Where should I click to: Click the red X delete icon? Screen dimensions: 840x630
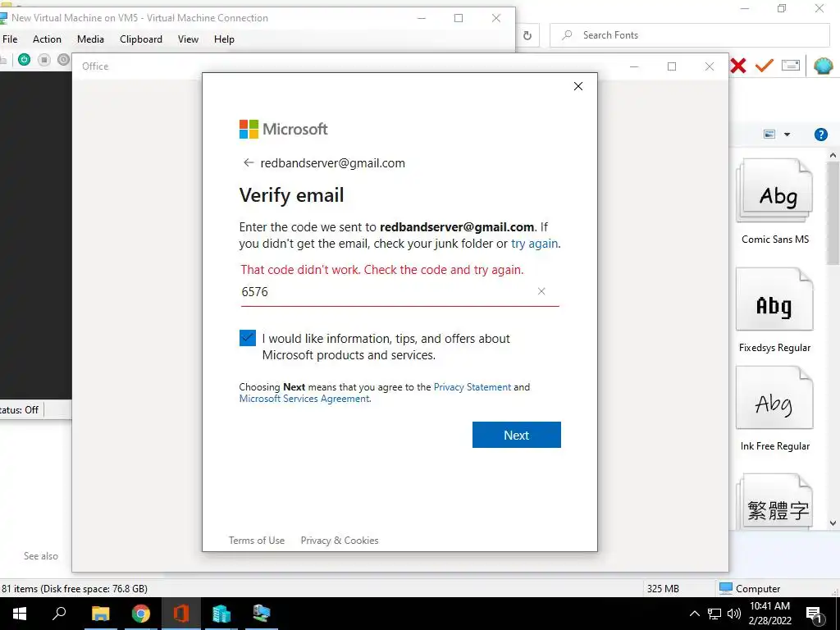(738, 66)
